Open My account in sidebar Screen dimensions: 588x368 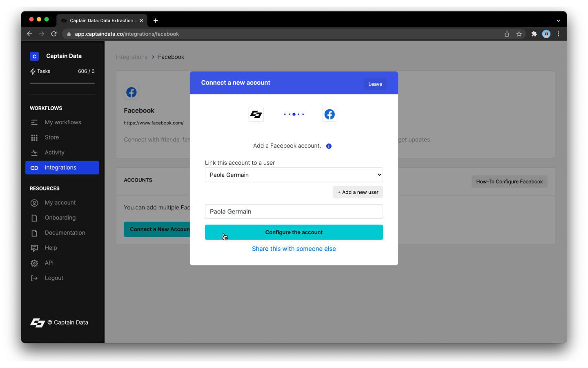click(62, 203)
